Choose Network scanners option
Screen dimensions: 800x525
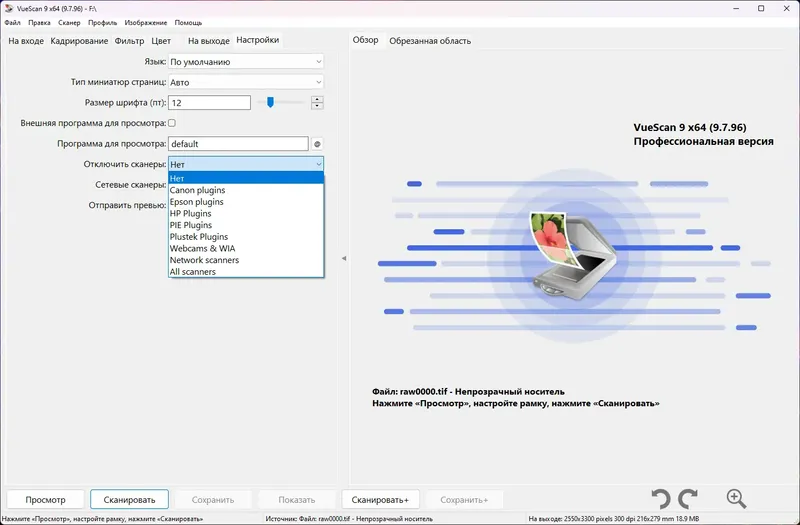tap(246, 260)
